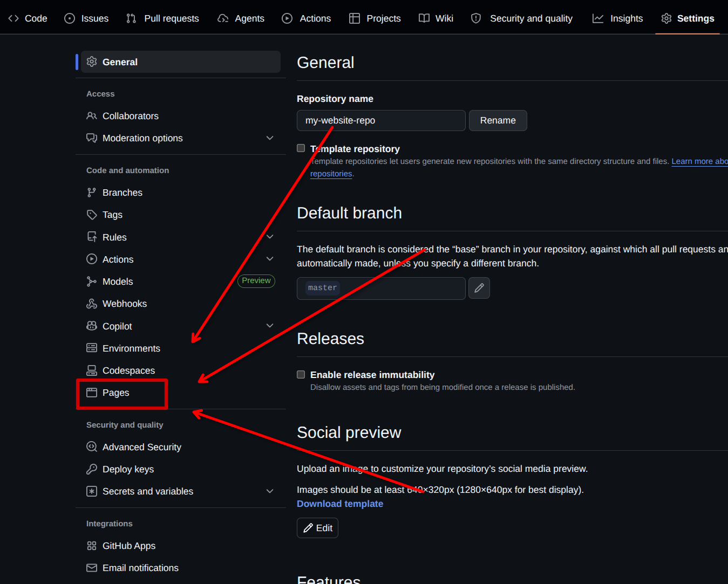Select General gear icon in sidebar
The image size is (728, 584).
[92, 62]
